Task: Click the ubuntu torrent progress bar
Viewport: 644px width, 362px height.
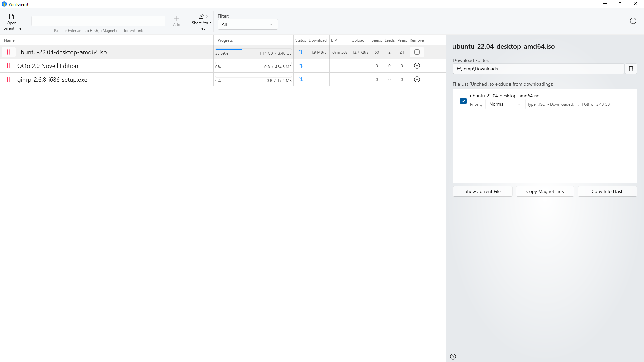Action: [253, 49]
